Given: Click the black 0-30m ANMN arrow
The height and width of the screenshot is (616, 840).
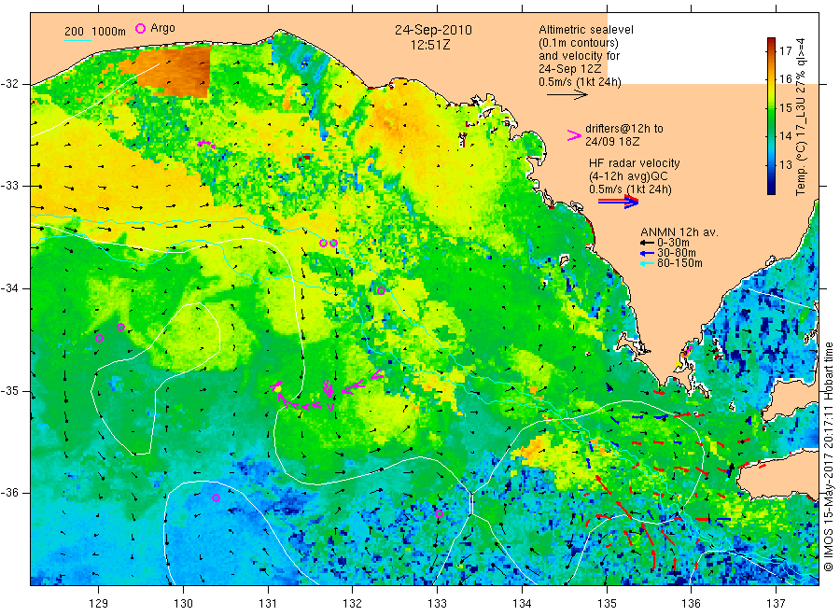Looking at the screenshot, I should click(x=647, y=244).
